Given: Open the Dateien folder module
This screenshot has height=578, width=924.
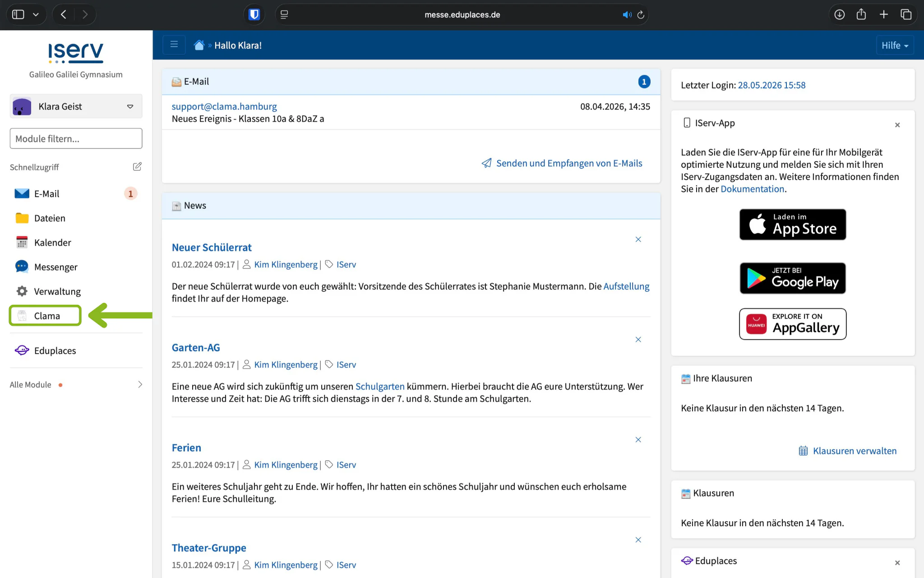Looking at the screenshot, I should (76, 218).
